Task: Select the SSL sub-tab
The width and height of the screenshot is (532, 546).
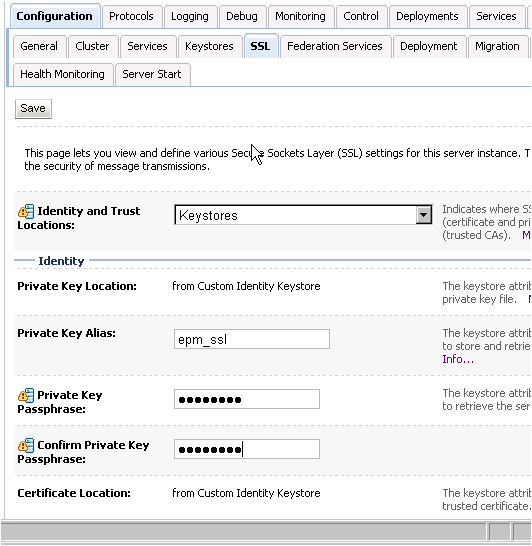Action: coord(261,46)
